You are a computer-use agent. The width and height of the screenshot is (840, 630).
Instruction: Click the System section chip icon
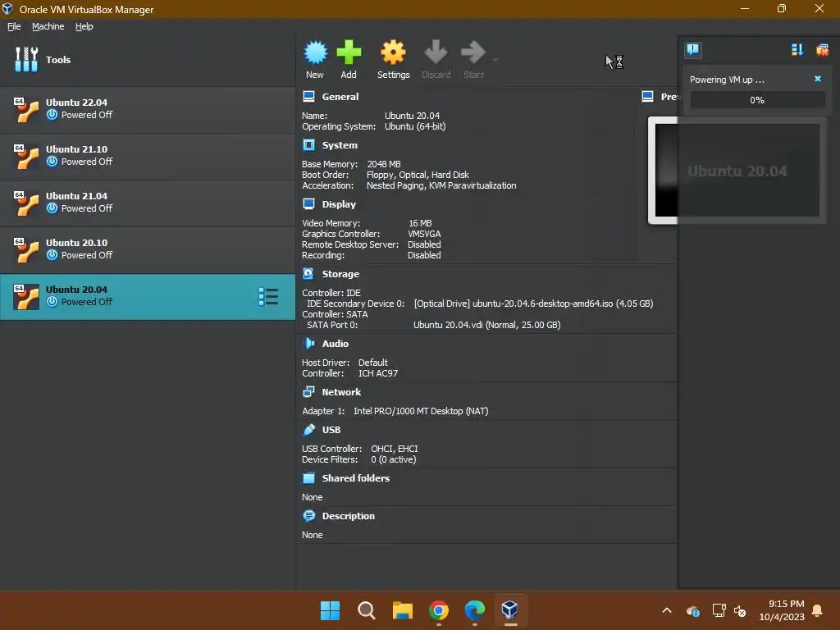coord(308,145)
